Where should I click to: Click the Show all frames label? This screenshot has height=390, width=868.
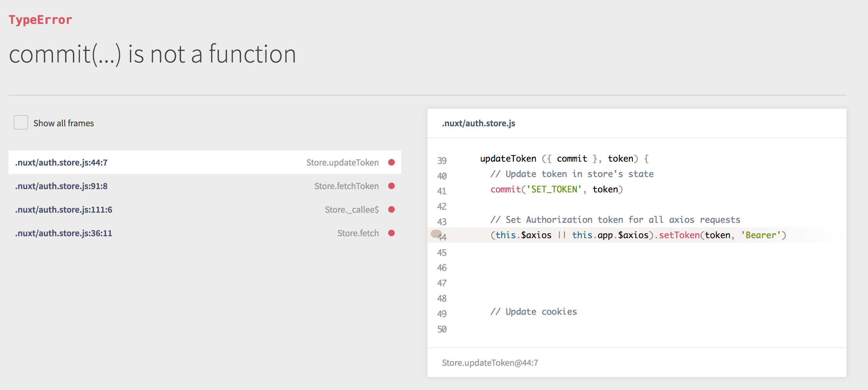tap(63, 123)
